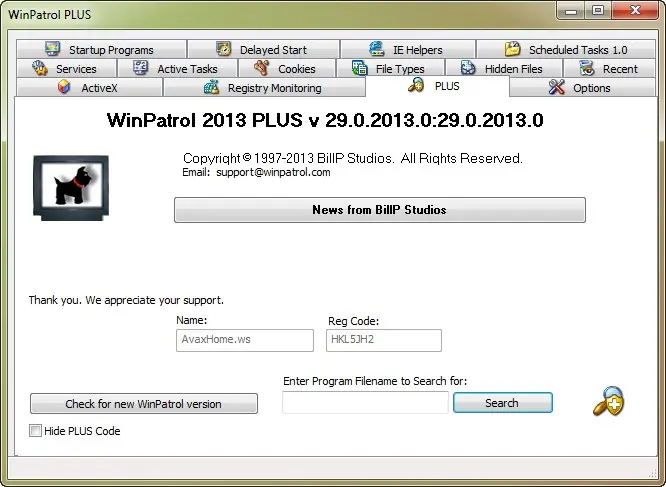Open the Hidden Files tab
This screenshot has width=666, height=487.
coord(503,68)
